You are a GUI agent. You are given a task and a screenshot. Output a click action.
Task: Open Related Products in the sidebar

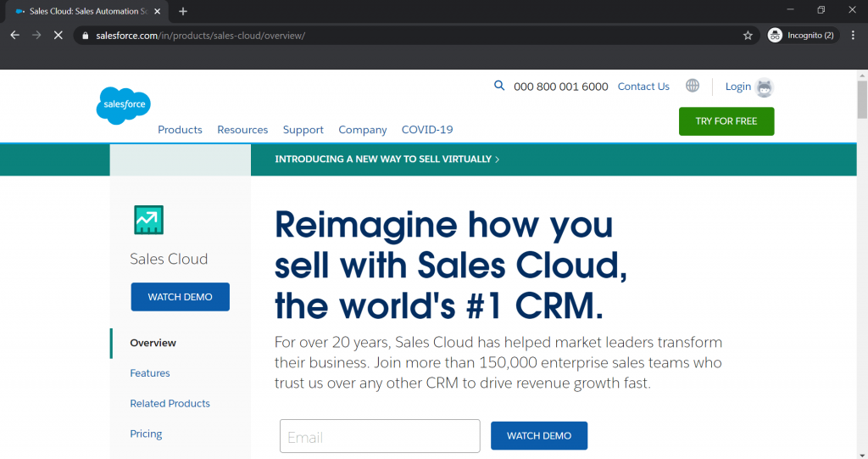click(x=170, y=404)
